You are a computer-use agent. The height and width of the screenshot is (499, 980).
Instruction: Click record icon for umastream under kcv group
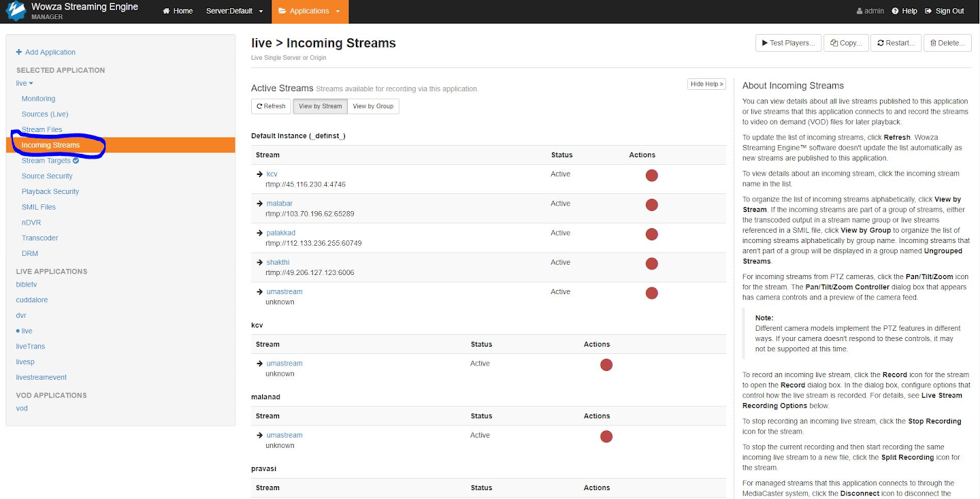tap(606, 365)
